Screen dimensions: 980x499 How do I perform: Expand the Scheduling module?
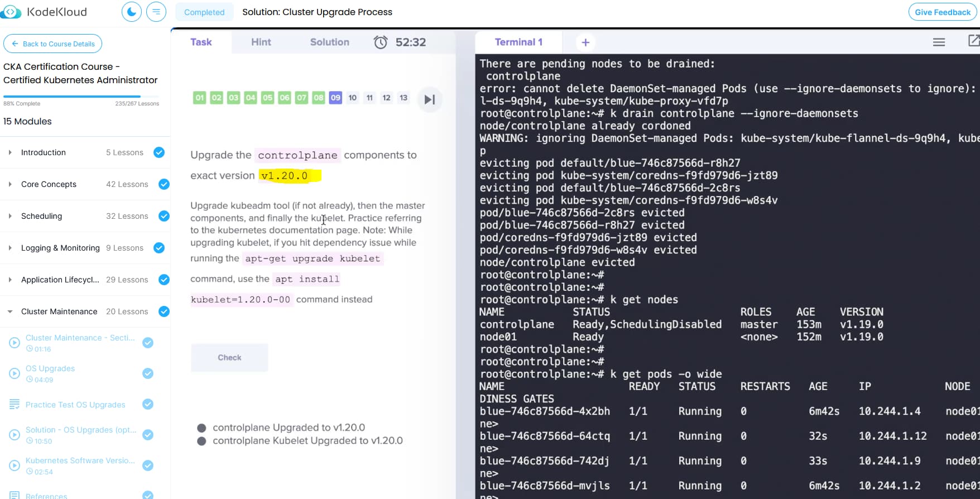pos(10,216)
